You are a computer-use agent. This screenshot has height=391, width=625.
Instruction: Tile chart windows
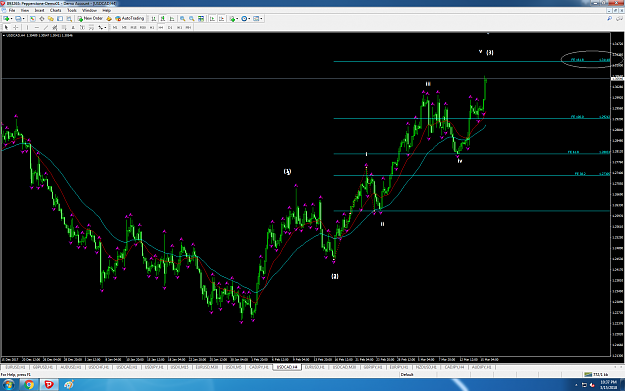201,18
